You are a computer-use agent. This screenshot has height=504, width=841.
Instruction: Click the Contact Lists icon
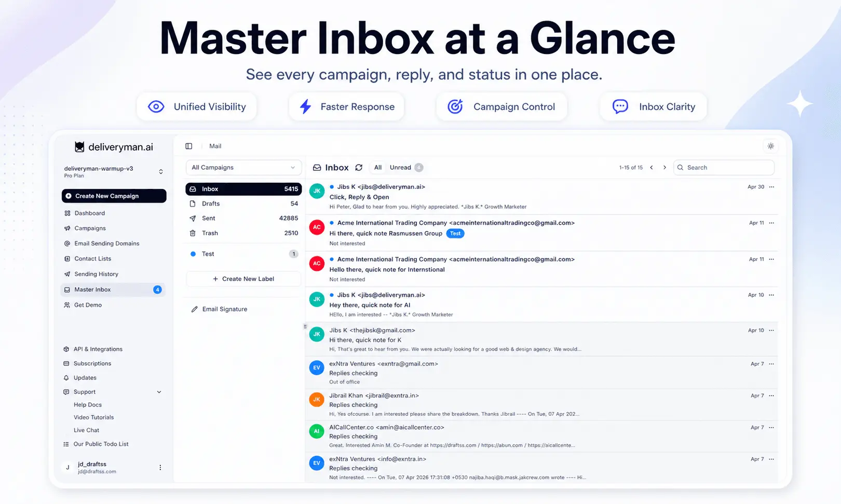pyautogui.click(x=67, y=259)
